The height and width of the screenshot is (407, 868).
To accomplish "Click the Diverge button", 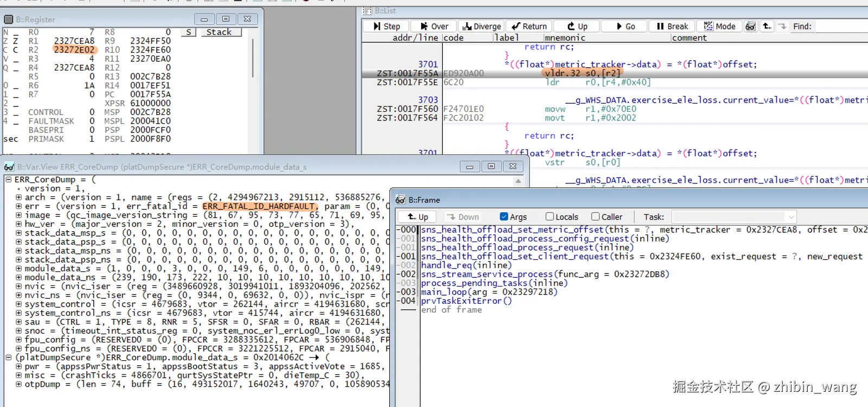I will coord(482,26).
